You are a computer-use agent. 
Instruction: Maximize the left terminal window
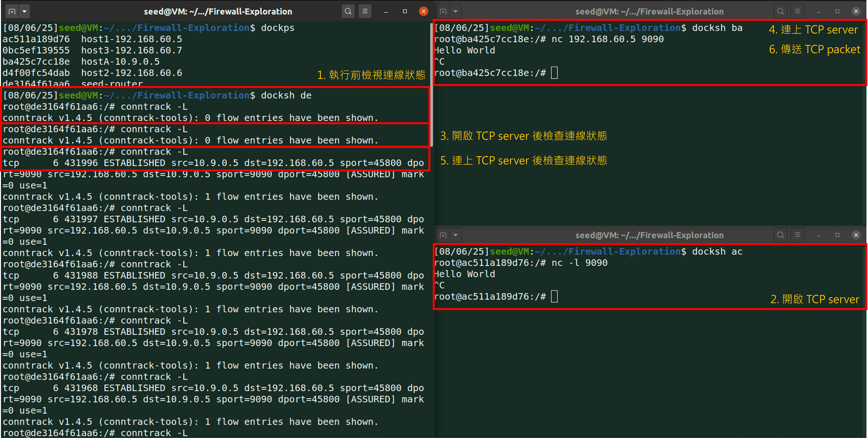point(405,11)
